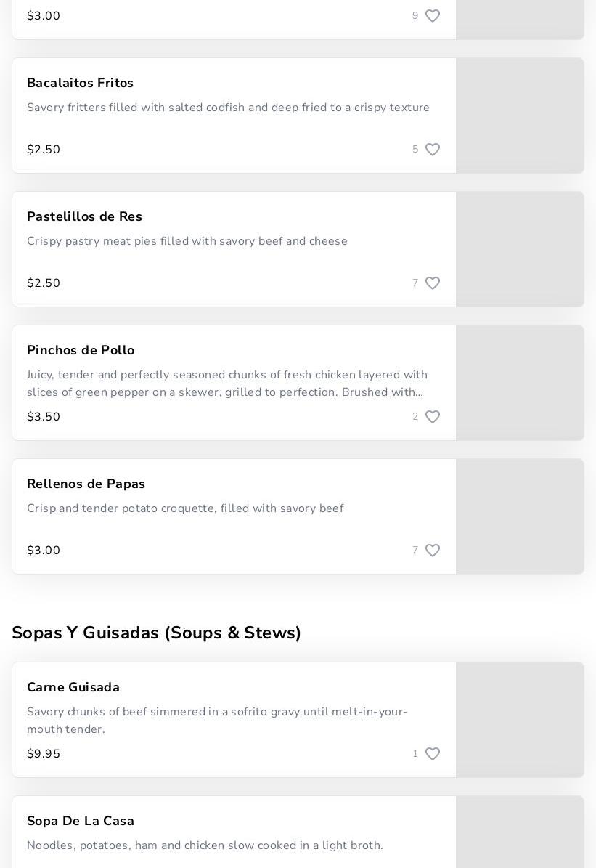Screen dimensions: 596x868
Task: Click Carne Guisada $9.95 price
Action: tap(44, 755)
